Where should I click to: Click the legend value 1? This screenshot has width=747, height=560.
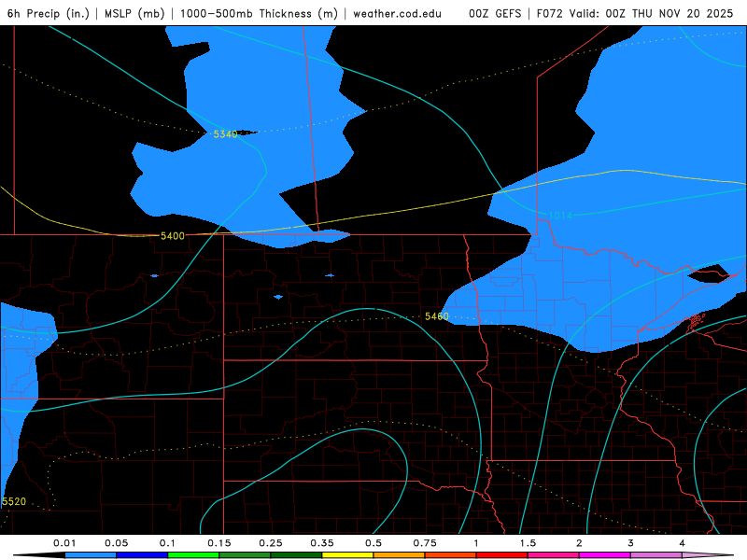point(476,543)
